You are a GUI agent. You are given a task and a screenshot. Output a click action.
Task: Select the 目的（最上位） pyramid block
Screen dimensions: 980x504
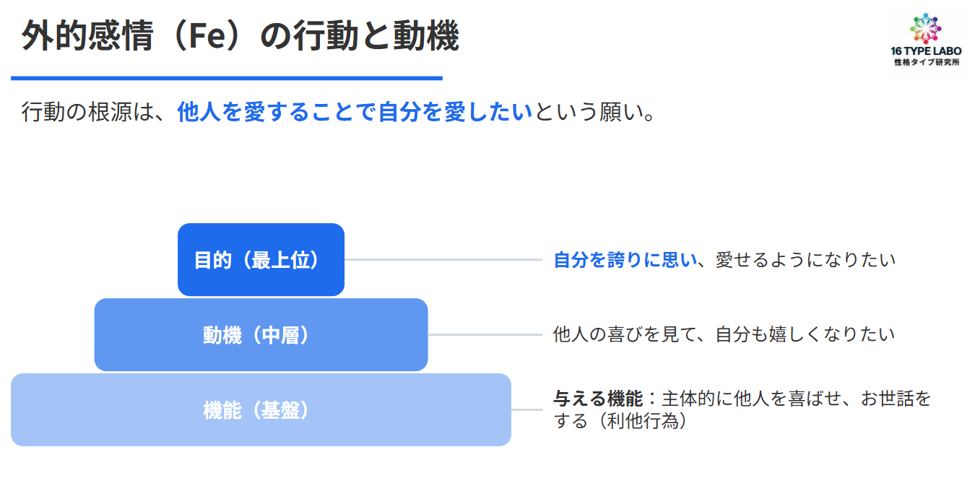pyautogui.click(x=261, y=260)
